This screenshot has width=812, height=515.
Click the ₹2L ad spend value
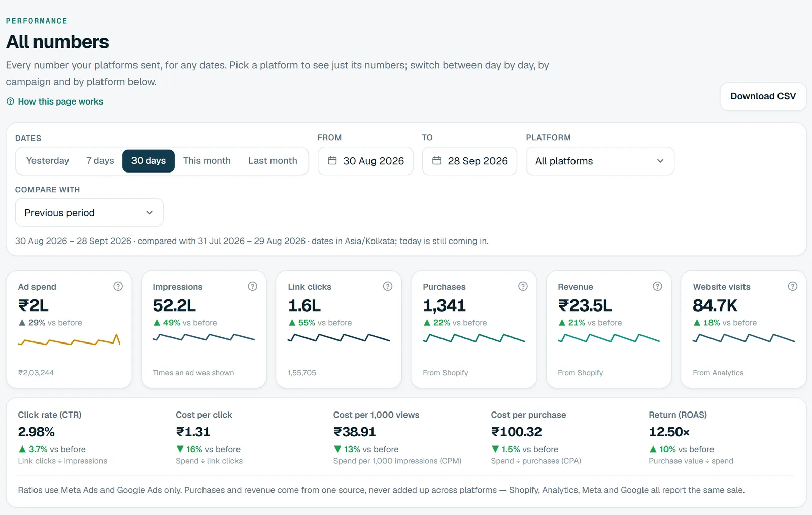tap(33, 305)
